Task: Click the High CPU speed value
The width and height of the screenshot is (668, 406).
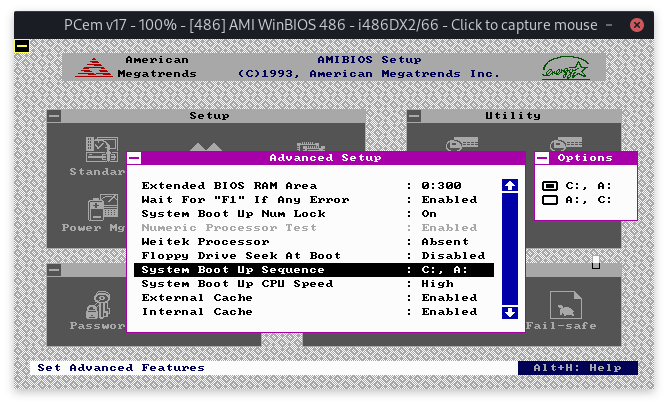Action: coord(438,284)
